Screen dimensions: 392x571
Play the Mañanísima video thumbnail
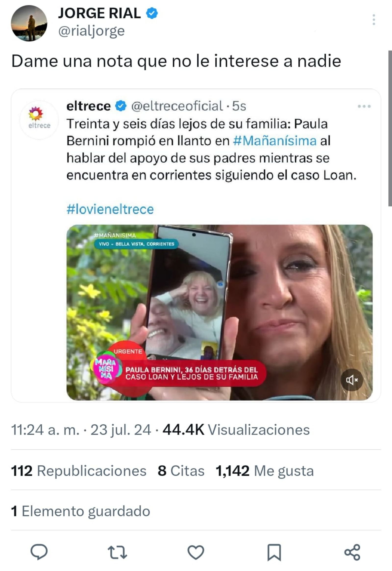[219, 312]
